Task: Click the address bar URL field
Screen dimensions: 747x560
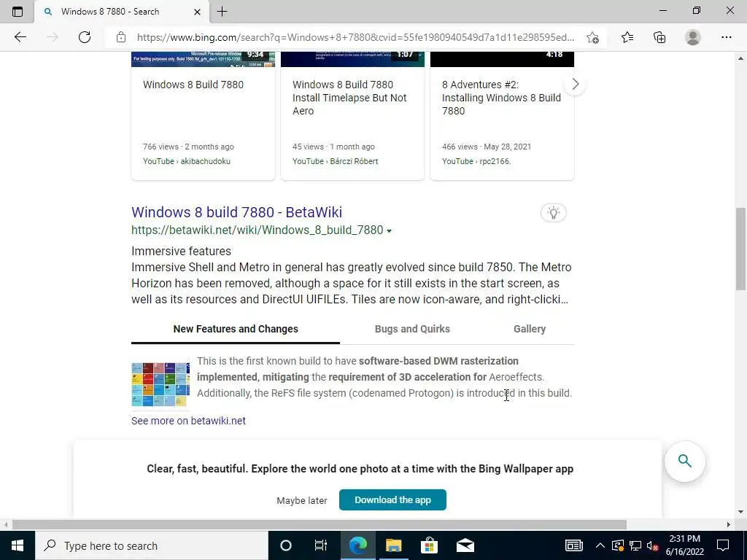Action: coord(355,37)
